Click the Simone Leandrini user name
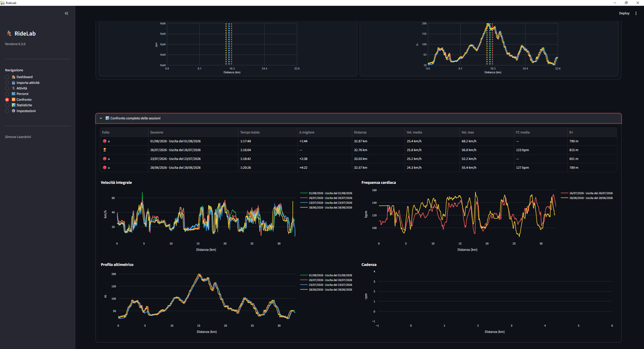This screenshot has width=644, height=349. click(x=18, y=137)
